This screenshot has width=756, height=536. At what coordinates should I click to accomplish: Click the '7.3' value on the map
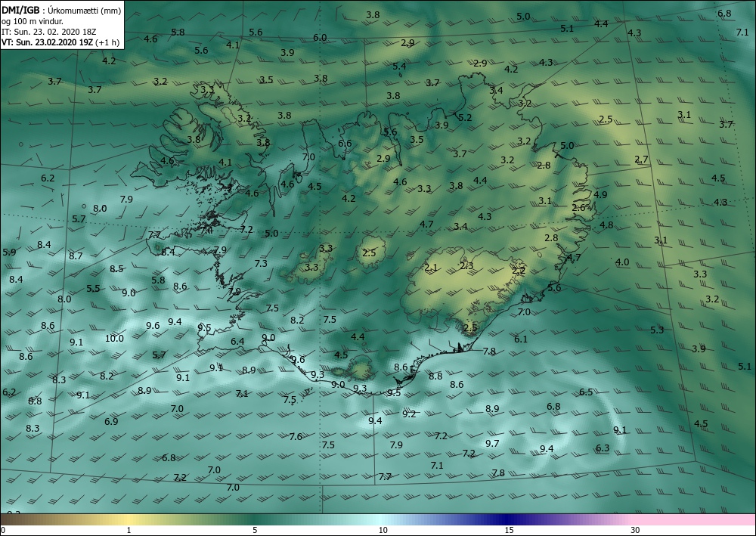[x=261, y=264]
